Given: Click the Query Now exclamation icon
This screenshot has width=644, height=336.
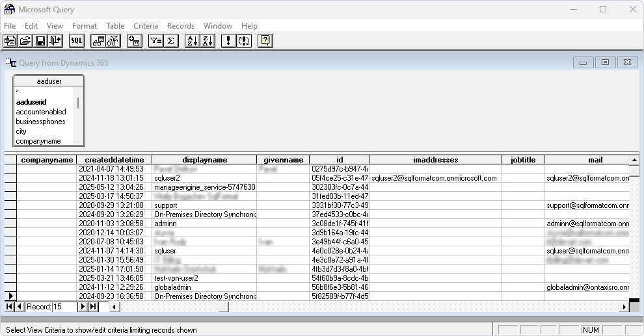Looking at the screenshot, I should [x=228, y=40].
